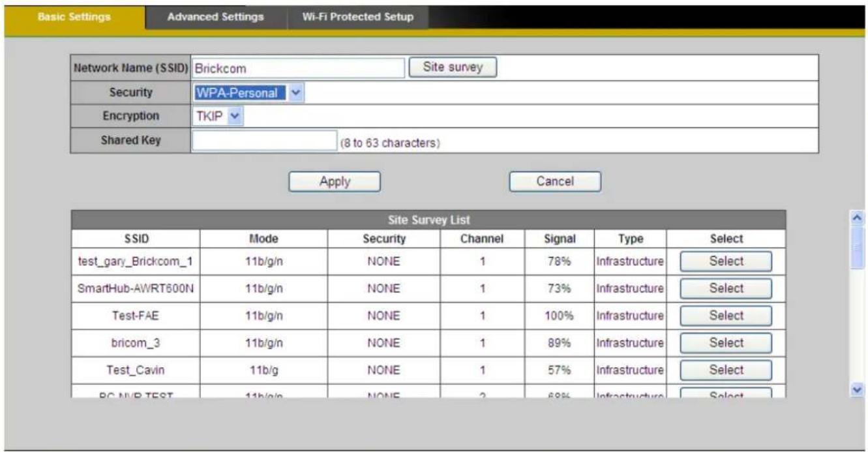
Task: Click the Shared Key label
Action: click(x=130, y=140)
